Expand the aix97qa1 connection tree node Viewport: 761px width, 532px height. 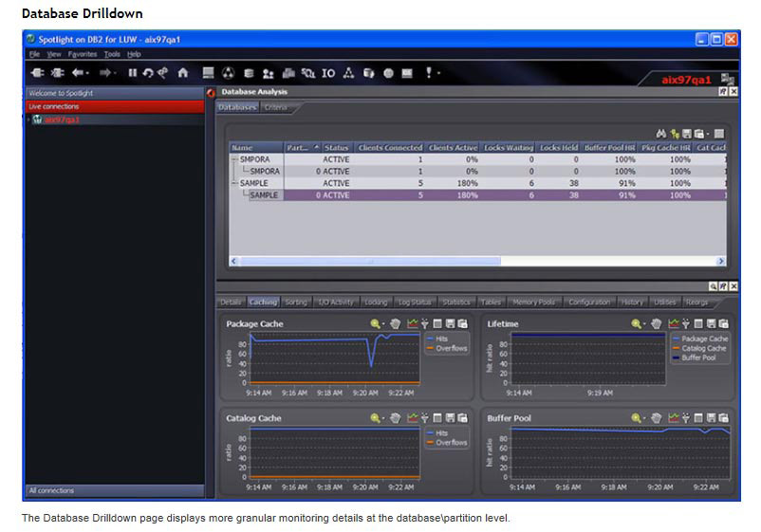pos(28,119)
